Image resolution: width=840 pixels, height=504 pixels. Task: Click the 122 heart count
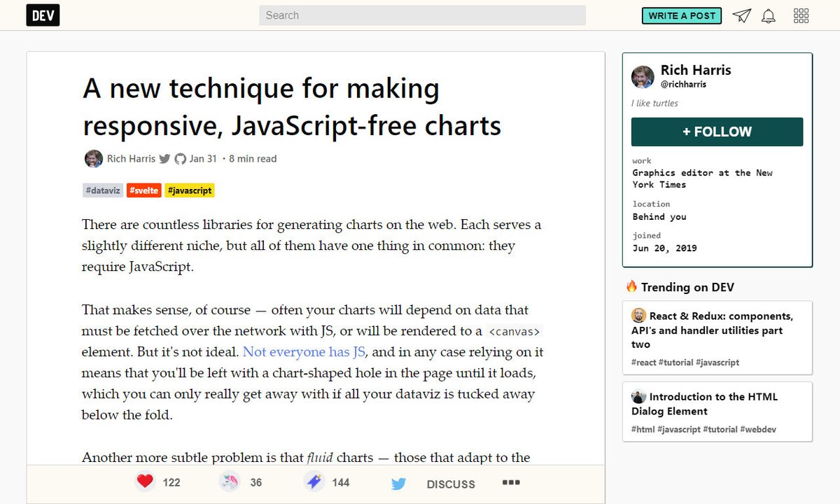tap(171, 482)
